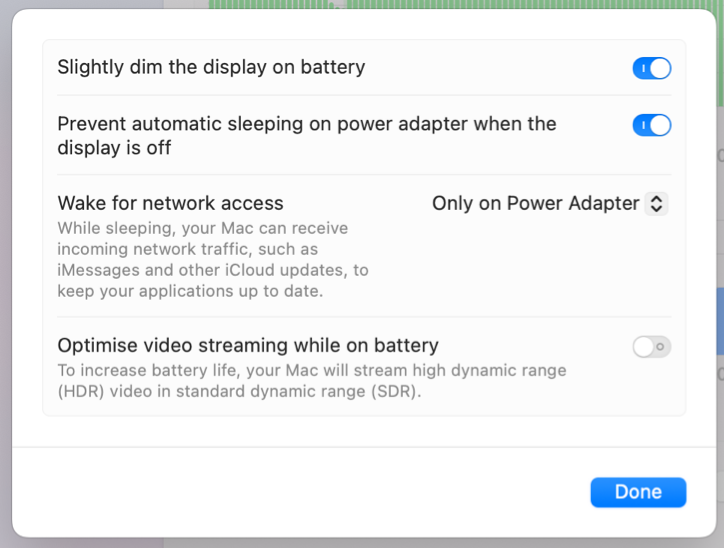The image size is (724, 548).
Task: Select the Prevent automatic sleeping label text
Action: tap(307, 136)
